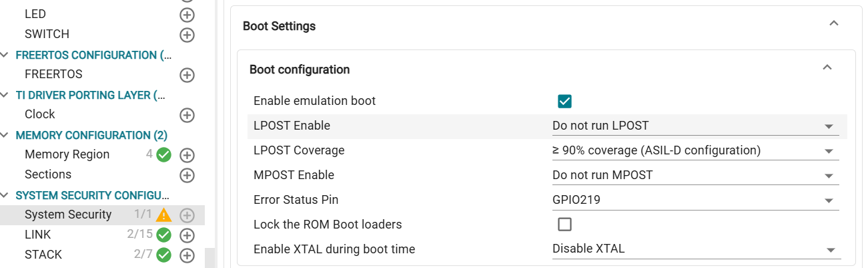Collapse the Boot Settings section

[833, 23]
